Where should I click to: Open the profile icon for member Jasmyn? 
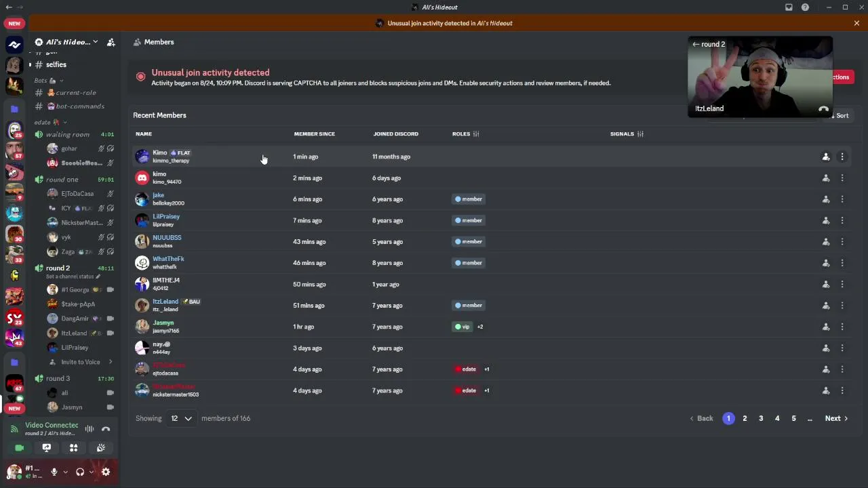(826, 327)
